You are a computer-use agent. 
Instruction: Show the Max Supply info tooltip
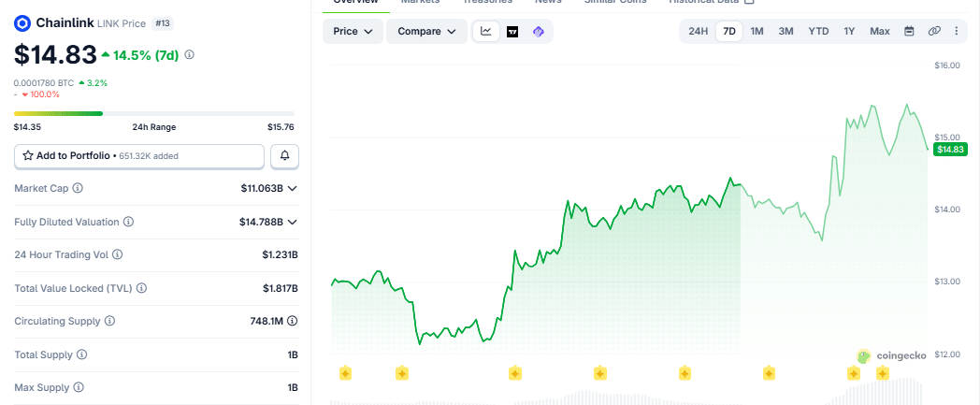pos(77,387)
